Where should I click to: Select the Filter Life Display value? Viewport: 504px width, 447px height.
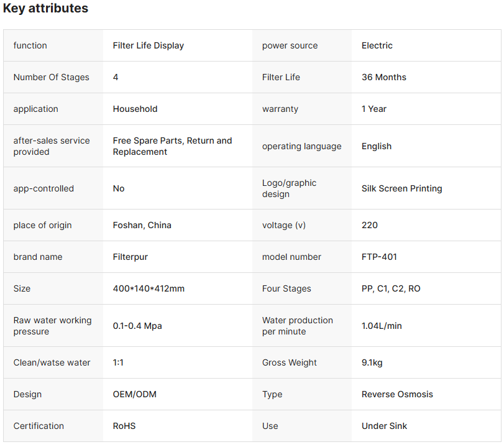(149, 45)
